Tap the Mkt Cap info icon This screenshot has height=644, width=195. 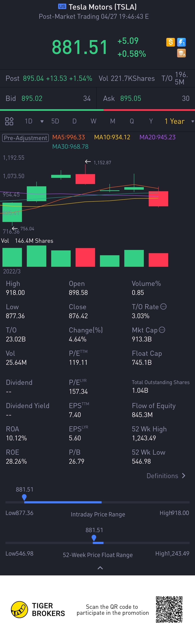click(162, 330)
